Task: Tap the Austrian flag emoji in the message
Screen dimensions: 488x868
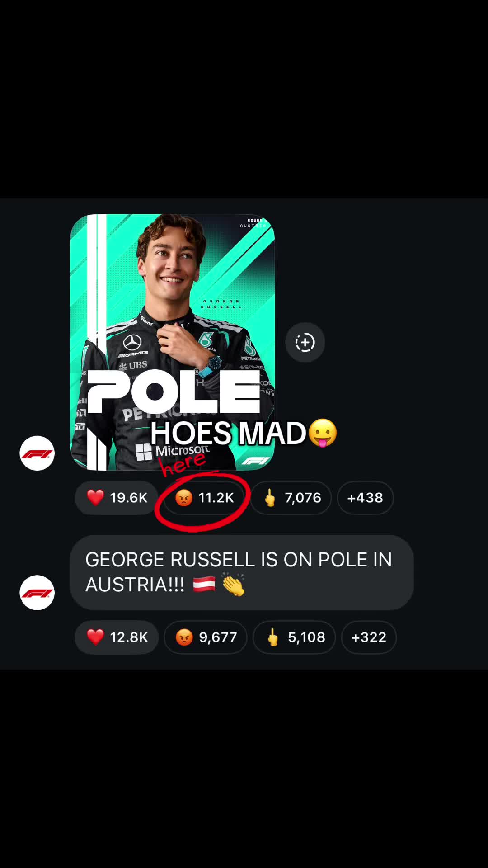Action: (204, 585)
